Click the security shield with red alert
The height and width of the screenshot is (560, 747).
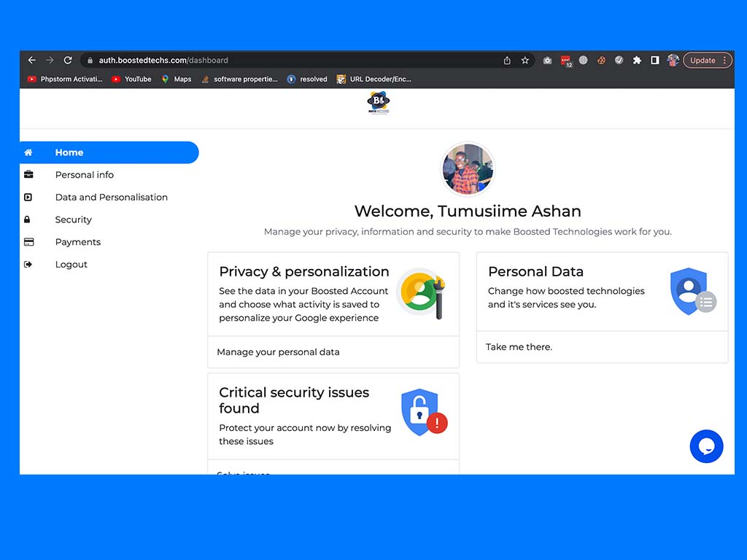click(x=424, y=412)
